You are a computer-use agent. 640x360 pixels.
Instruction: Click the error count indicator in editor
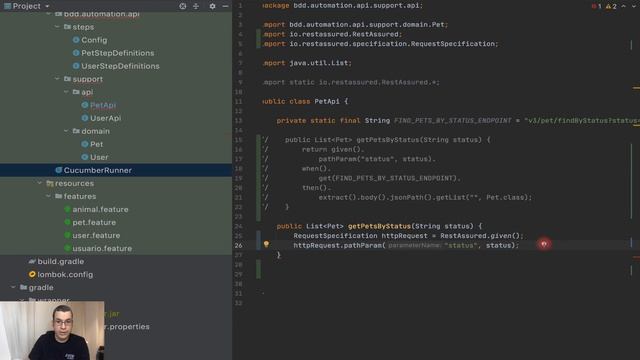[597, 6]
